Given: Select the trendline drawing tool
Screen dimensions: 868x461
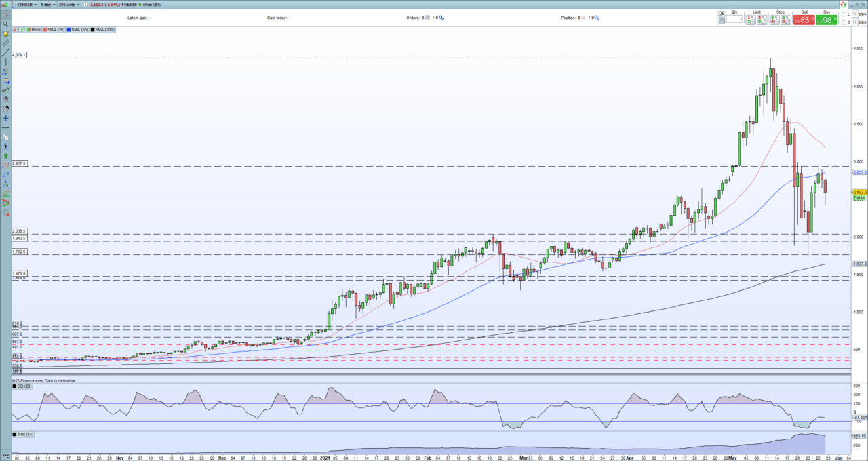Looking at the screenshot, I should (x=5, y=51).
